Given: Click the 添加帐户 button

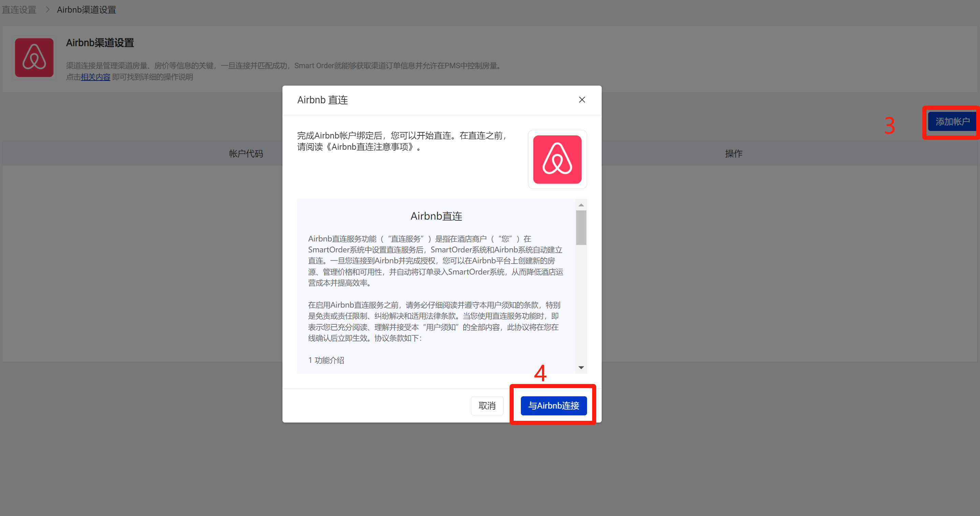Looking at the screenshot, I should (x=952, y=122).
